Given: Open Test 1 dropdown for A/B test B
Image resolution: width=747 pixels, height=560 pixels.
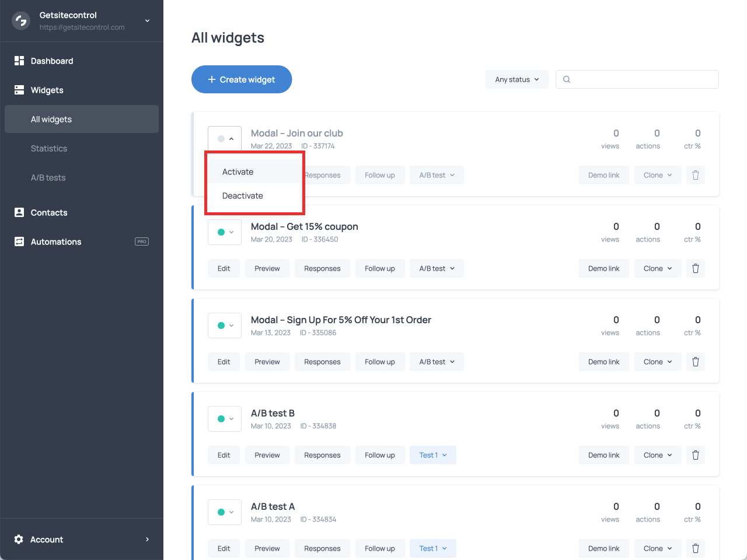Looking at the screenshot, I should tap(433, 455).
